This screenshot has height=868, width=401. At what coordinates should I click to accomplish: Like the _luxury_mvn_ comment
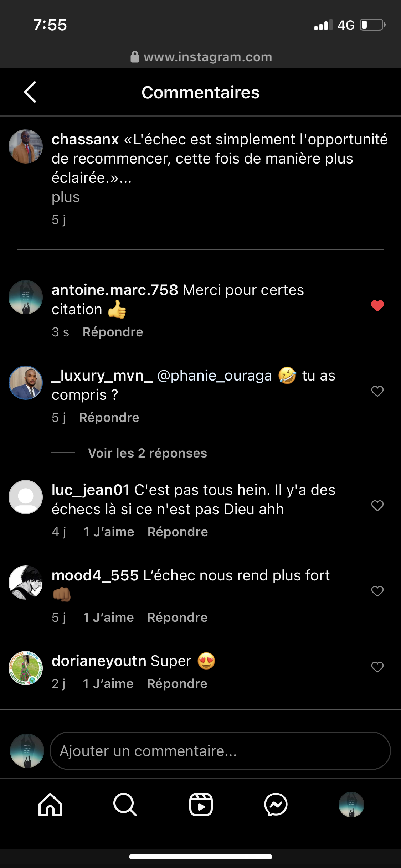pos(377,391)
